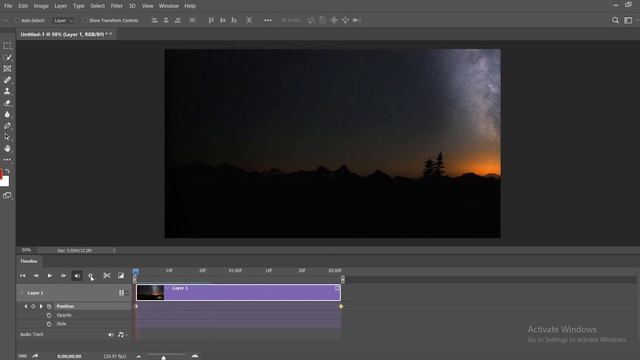Open timeline playback settings gear
The height and width of the screenshot is (360, 640).
[91, 276]
